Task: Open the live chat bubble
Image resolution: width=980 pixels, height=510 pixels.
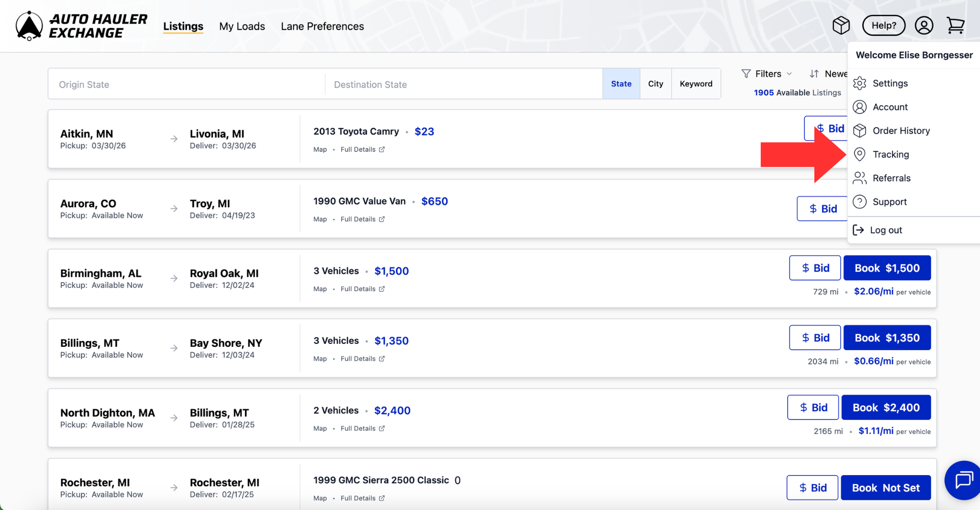Action: click(963, 480)
